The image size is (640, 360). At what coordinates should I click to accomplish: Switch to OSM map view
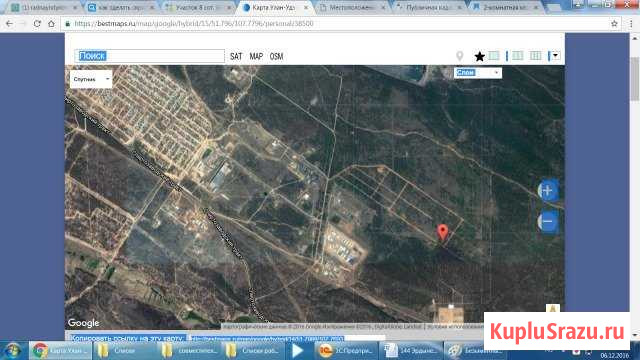click(276, 56)
